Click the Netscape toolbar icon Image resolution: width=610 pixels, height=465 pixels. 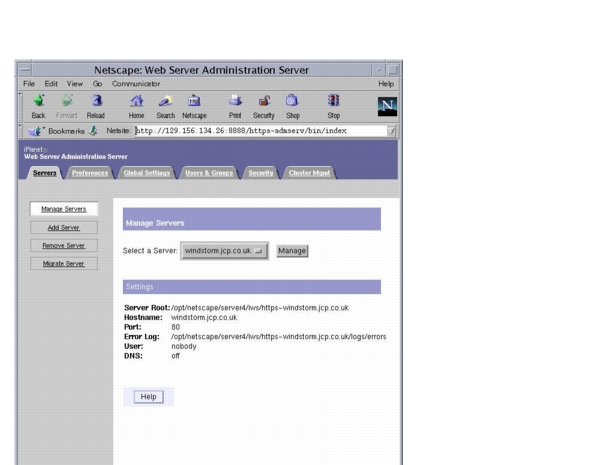[x=194, y=101]
